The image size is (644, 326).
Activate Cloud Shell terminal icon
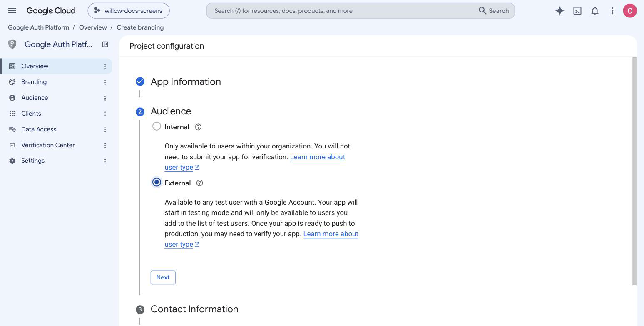pyautogui.click(x=577, y=11)
